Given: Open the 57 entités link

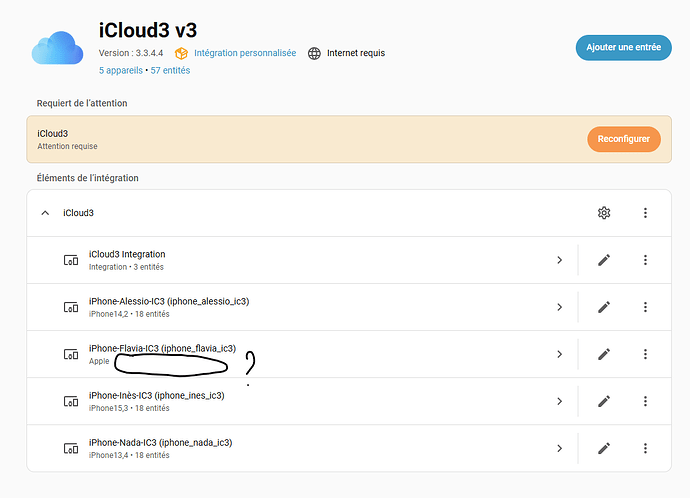Looking at the screenshot, I should [170, 70].
